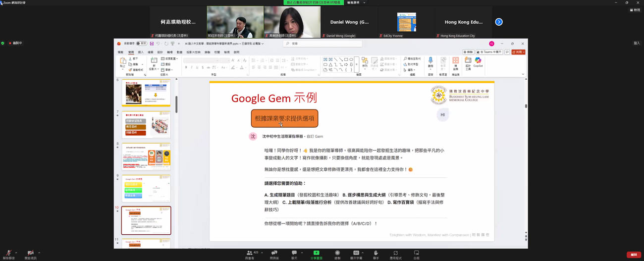Screen dimensions: 644x261
Task: Click the red Leave button in Zoom
Action: (634, 255)
